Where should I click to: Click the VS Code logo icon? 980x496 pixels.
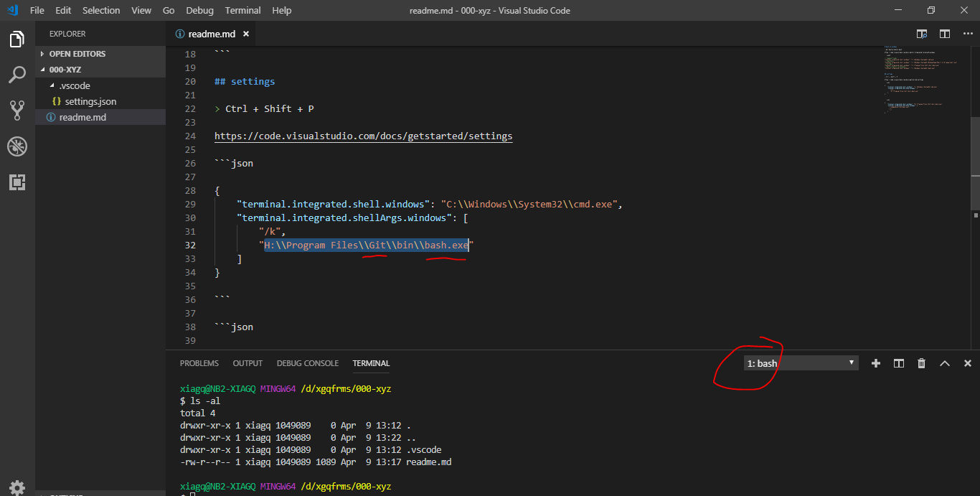(x=12, y=10)
